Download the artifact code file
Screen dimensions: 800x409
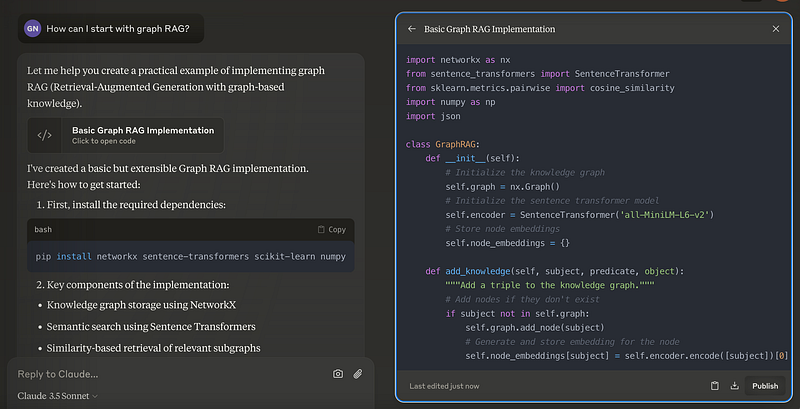pos(735,386)
